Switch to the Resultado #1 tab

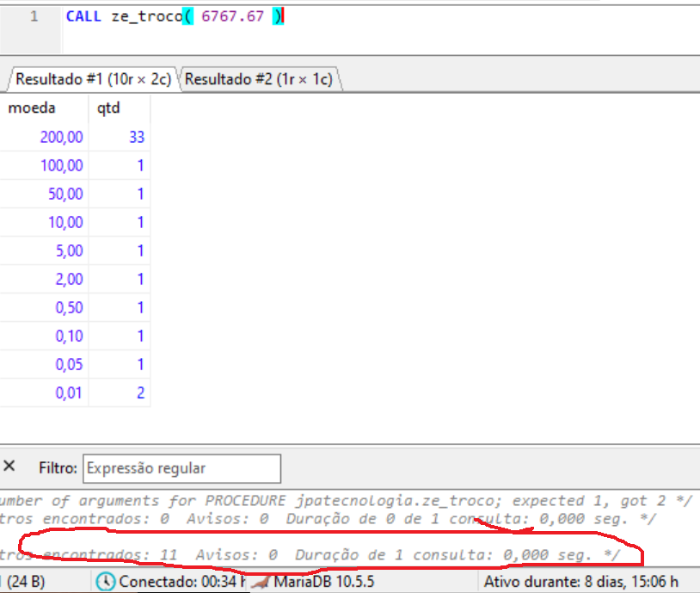click(x=93, y=79)
